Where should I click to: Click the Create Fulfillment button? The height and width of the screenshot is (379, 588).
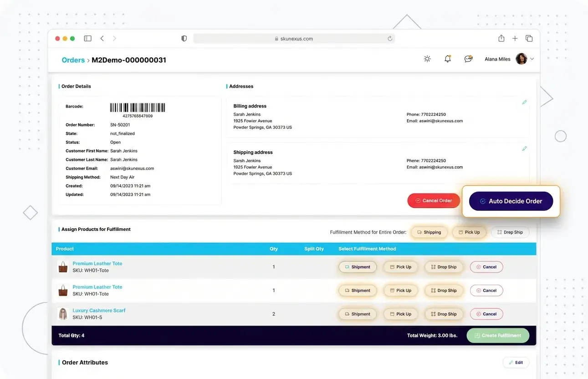click(x=497, y=335)
